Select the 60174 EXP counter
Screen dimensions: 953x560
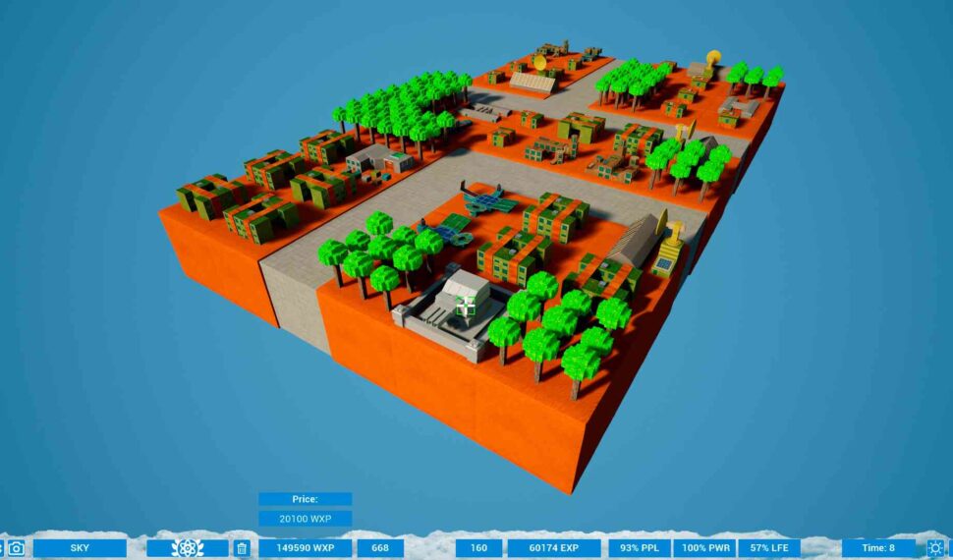(554, 548)
